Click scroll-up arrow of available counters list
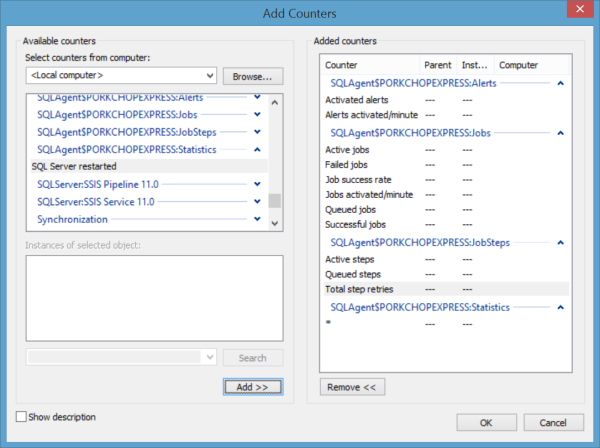The image size is (600, 448). point(274,102)
